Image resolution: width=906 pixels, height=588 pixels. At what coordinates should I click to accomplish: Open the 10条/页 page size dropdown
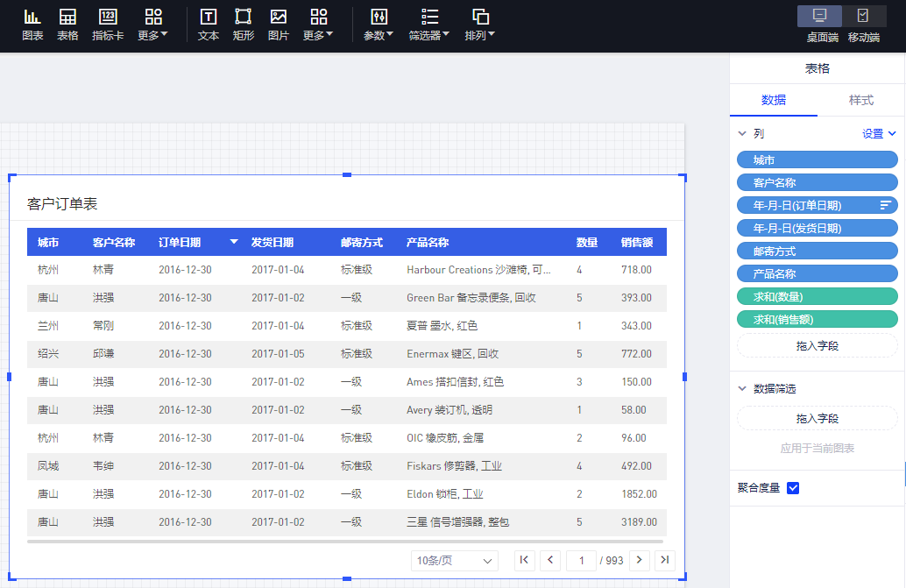tap(454, 561)
